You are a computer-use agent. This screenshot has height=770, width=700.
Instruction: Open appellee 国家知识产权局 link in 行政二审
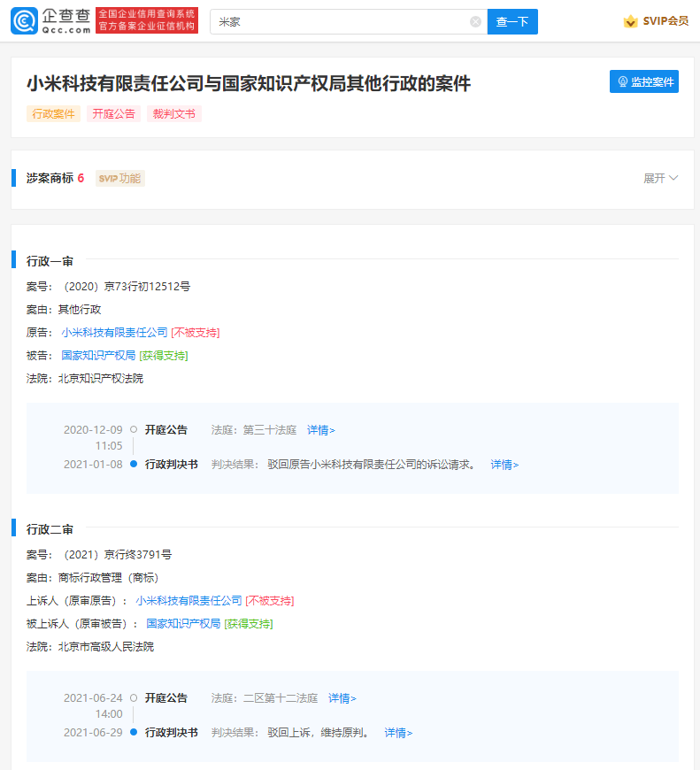coord(183,624)
